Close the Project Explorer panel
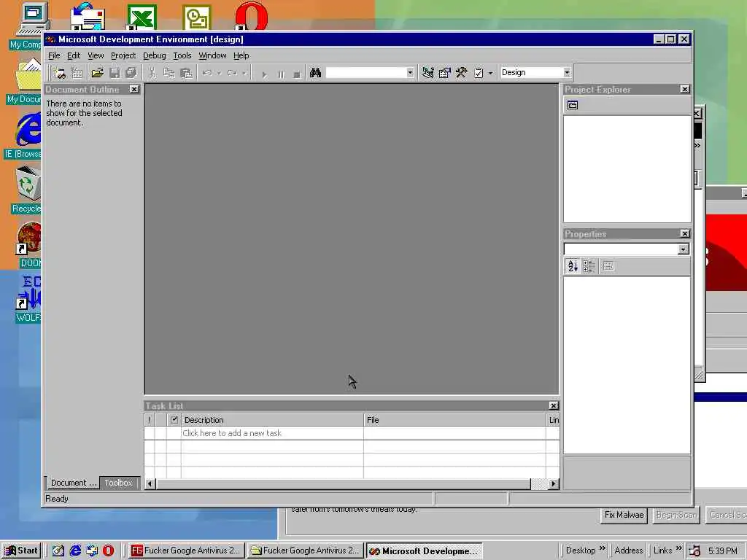 pos(684,90)
